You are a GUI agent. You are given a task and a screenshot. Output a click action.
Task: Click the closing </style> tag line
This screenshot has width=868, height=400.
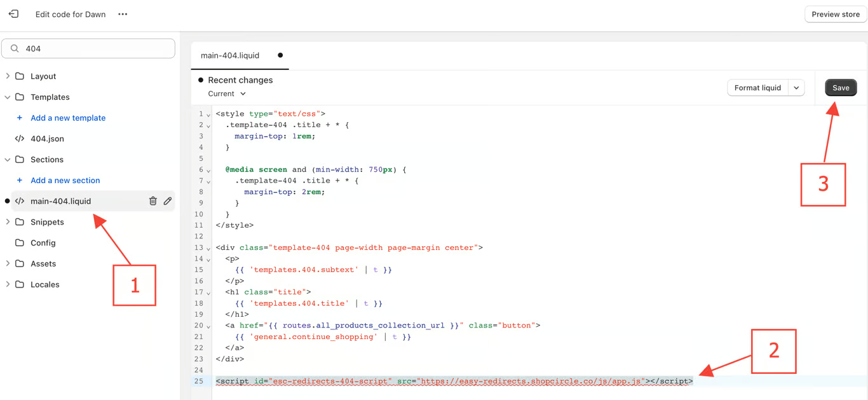234,225
